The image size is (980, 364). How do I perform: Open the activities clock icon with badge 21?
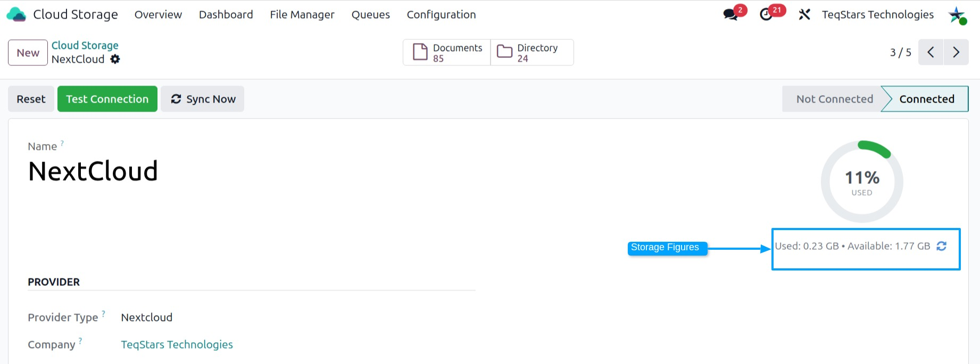[x=766, y=14]
